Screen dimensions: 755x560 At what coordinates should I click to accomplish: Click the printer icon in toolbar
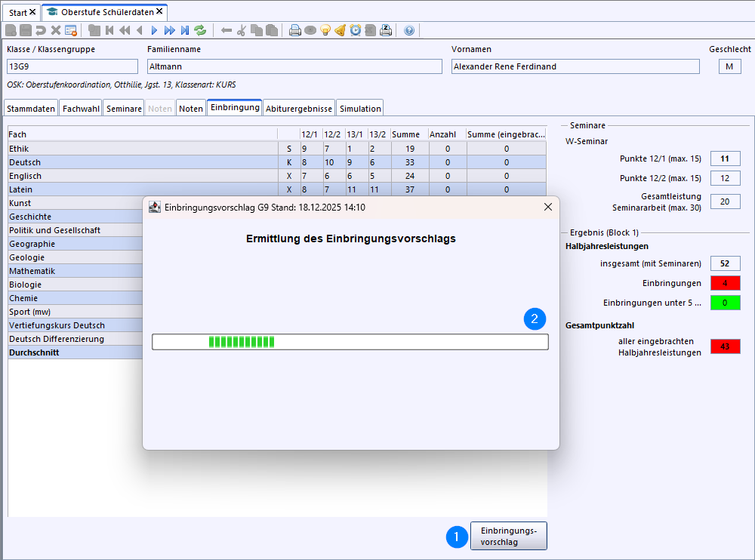coord(295,30)
